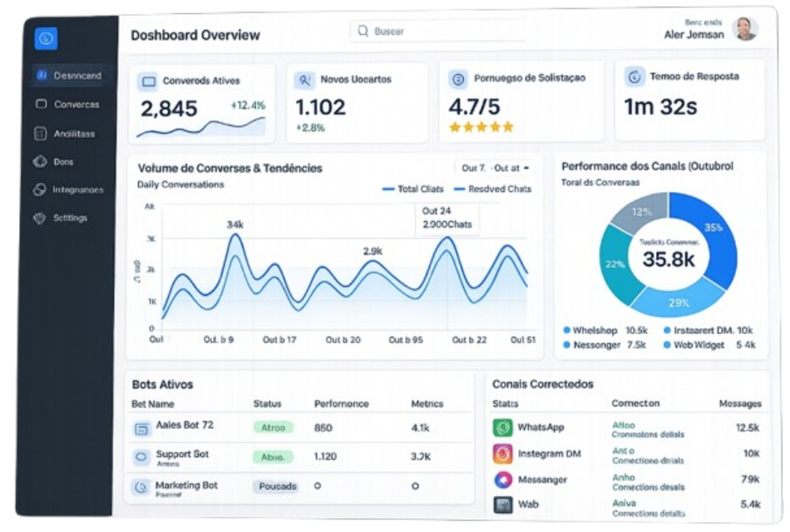Click the 12.5k WhatsApp messages value

(x=748, y=428)
